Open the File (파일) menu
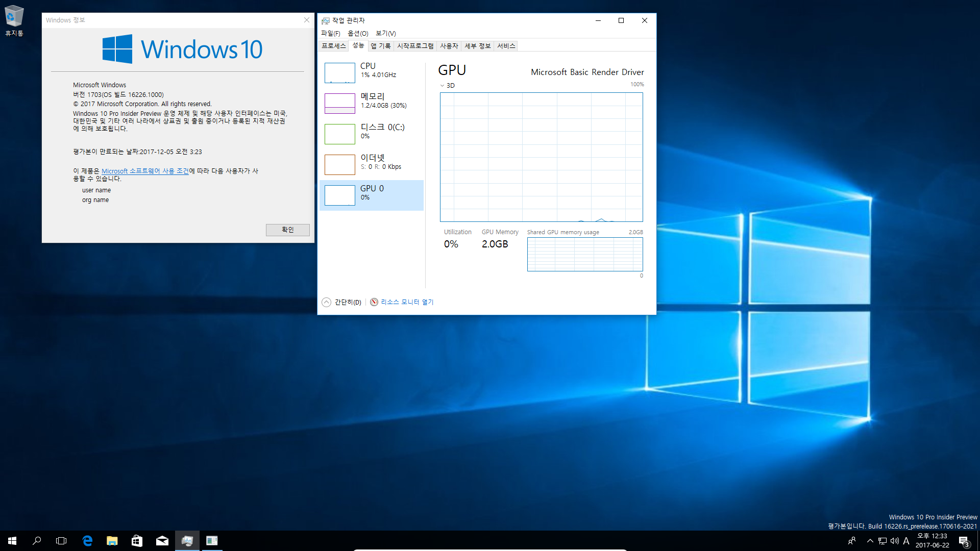Viewport: 980px width, 551px height. tap(330, 33)
